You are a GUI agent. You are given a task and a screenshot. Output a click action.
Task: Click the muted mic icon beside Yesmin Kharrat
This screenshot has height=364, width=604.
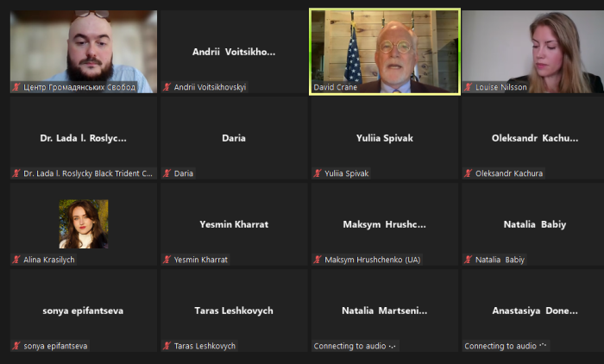coord(167,260)
